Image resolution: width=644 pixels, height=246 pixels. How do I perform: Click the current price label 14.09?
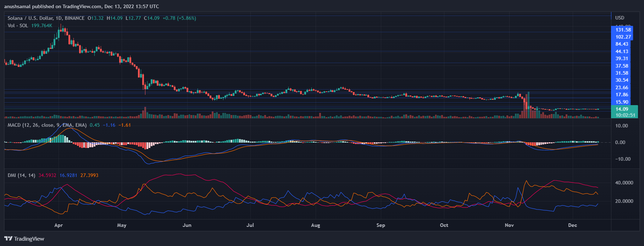point(622,109)
